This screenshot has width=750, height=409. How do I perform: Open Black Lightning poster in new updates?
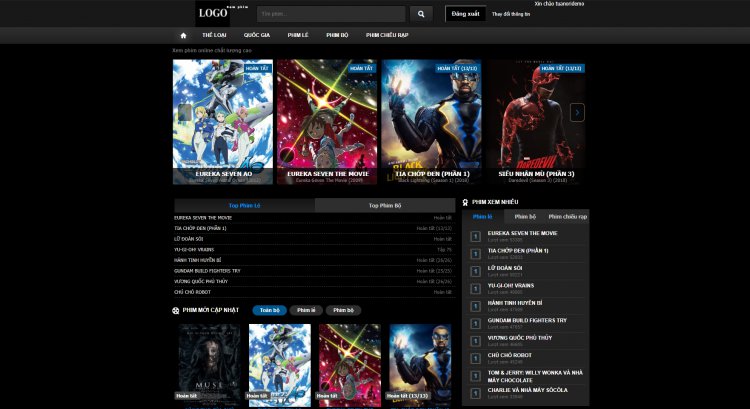(x=420, y=366)
